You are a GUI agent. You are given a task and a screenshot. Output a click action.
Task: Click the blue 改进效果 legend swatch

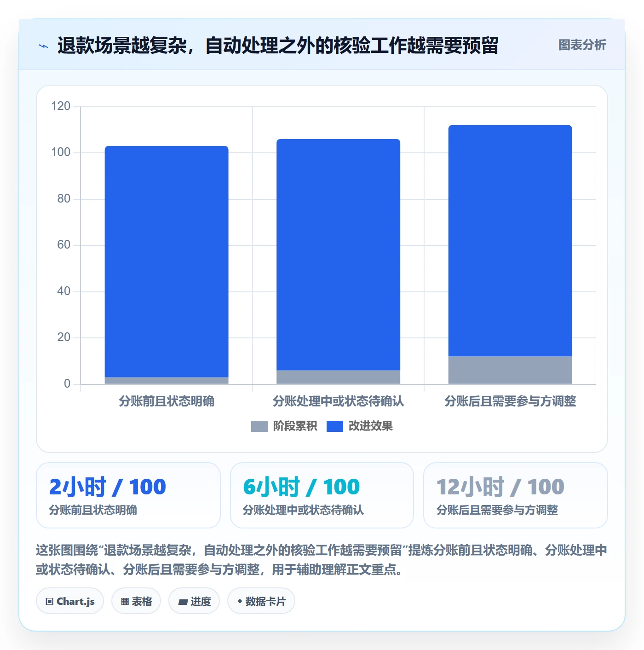(335, 426)
